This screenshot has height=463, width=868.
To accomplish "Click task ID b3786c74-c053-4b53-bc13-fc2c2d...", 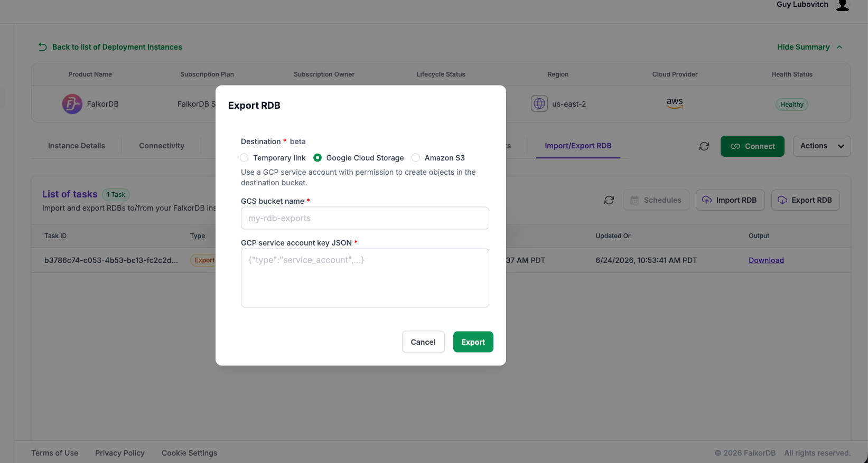I will [111, 260].
